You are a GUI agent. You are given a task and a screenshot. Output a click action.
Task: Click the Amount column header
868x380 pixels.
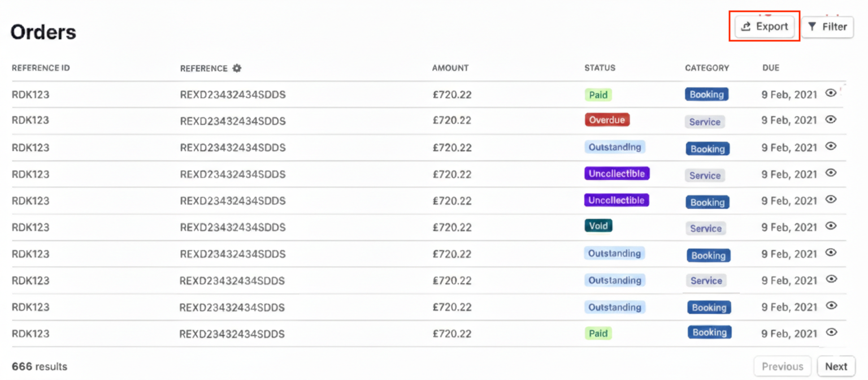coord(450,68)
